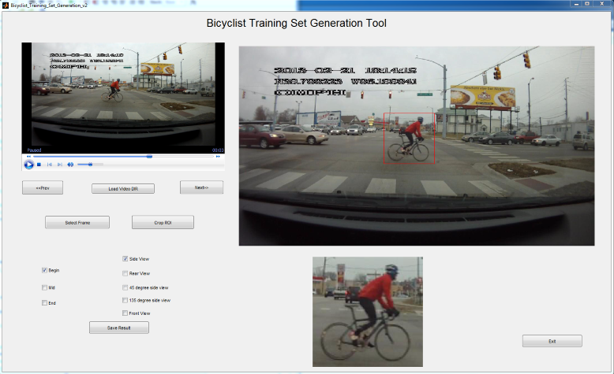Click the Crop ROI button
This screenshot has height=374, width=614.
[x=163, y=222]
